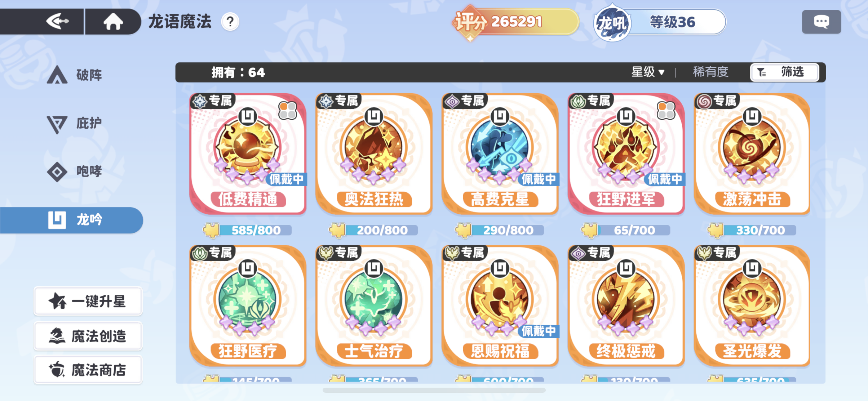Open the 筛选 filter menu
The width and height of the screenshot is (868, 401).
tap(784, 72)
